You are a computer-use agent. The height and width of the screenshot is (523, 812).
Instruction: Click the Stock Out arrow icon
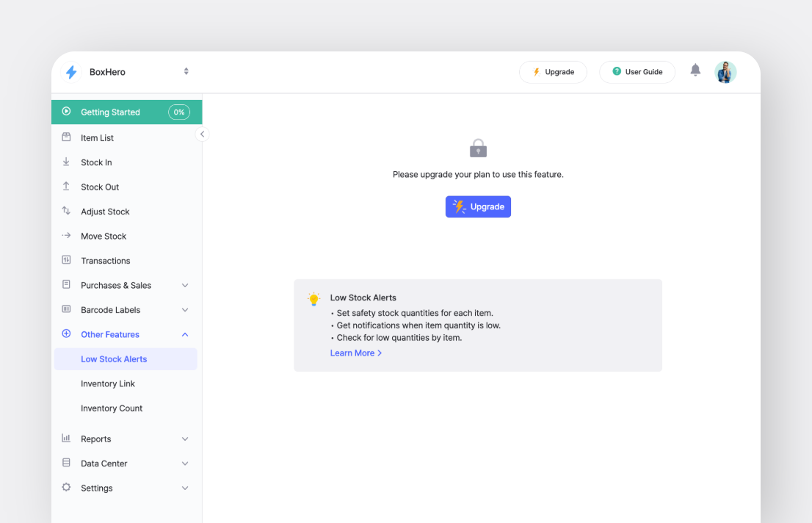click(x=67, y=187)
